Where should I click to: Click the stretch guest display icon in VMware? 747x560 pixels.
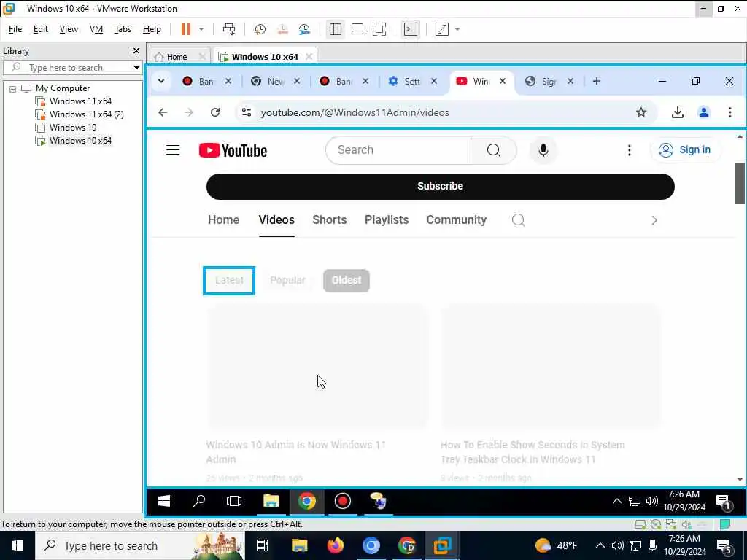click(442, 29)
